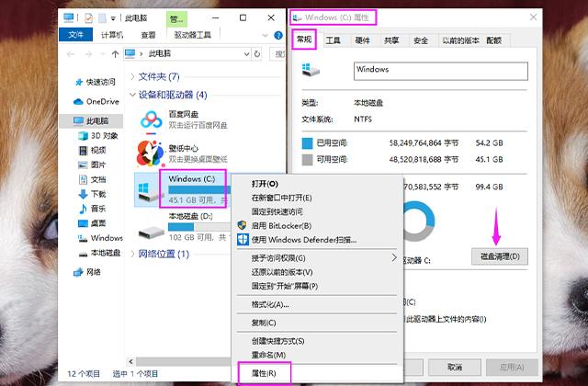
Task: Open Local Disk (本地磁盘) entry in sidebar
Action: (100, 253)
